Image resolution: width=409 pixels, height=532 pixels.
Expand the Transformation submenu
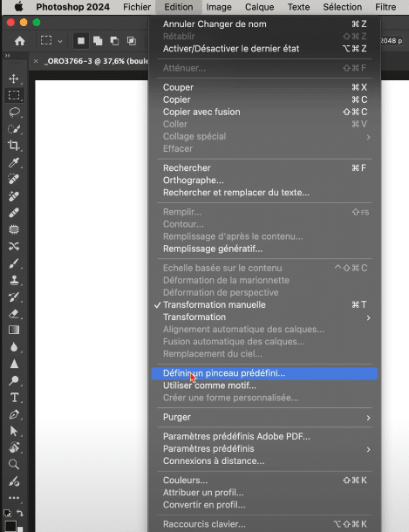(x=264, y=317)
